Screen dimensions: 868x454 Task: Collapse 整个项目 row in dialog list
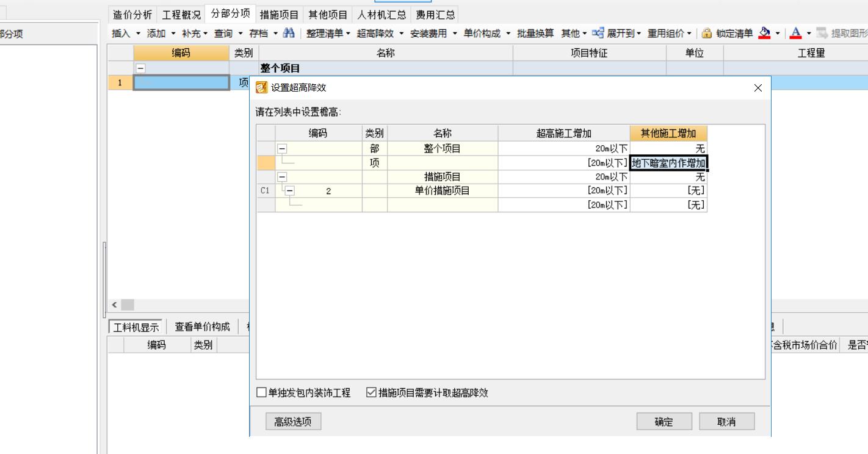pos(282,148)
